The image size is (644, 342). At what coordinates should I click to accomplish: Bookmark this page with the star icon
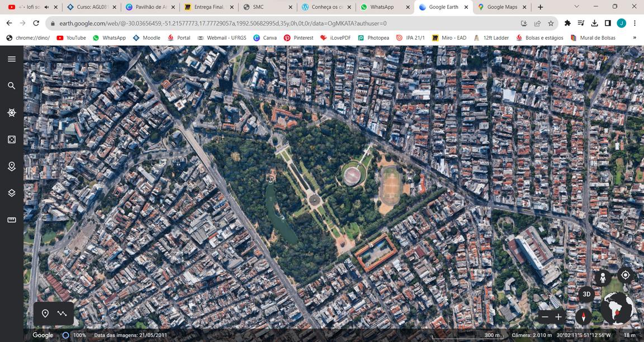click(x=551, y=23)
